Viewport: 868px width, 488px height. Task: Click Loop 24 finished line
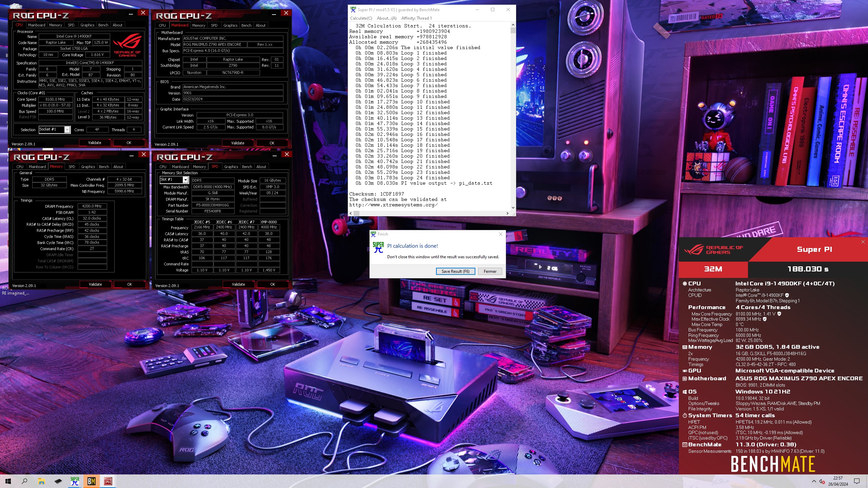pyautogui.click(x=402, y=178)
